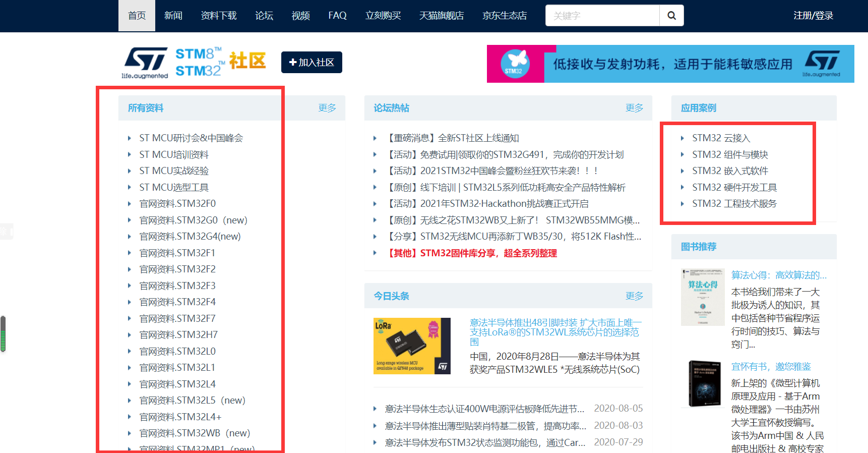Open 2021年STM32·Hackathon挑战赛 post
Image resolution: width=868 pixels, height=453 pixels.
point(487,204)
